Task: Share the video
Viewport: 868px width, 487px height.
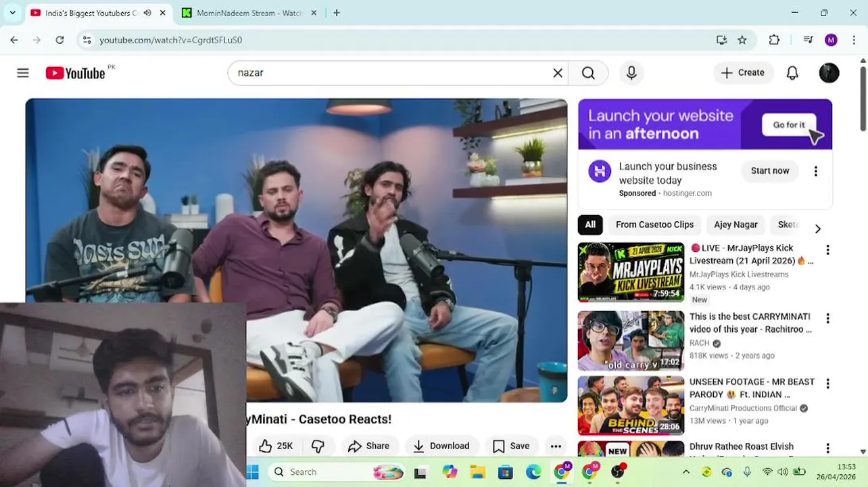Action: coord(368,446)
